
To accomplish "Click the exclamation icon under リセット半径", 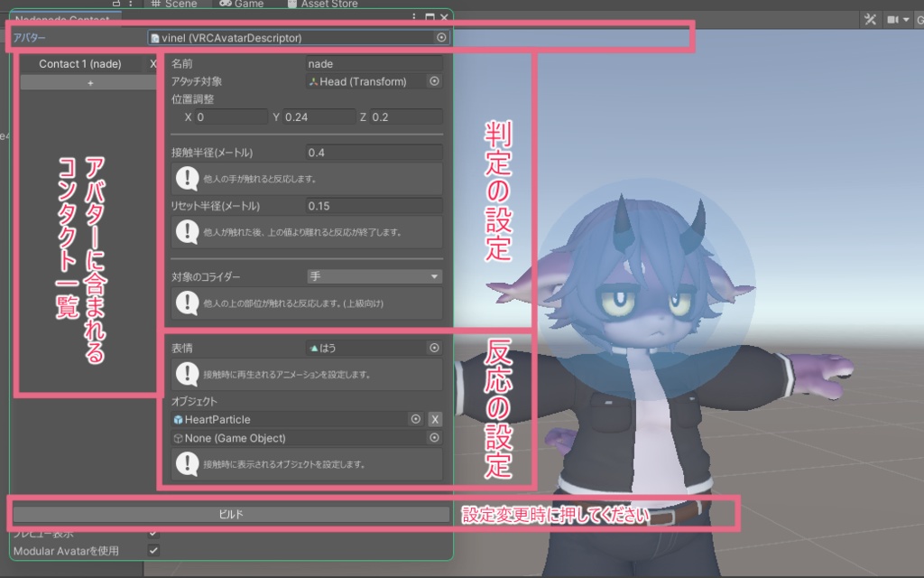I will click(188, 231).
